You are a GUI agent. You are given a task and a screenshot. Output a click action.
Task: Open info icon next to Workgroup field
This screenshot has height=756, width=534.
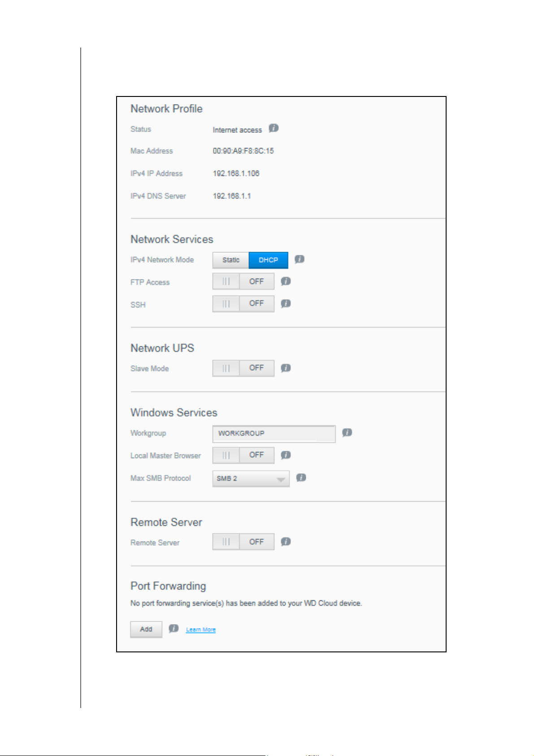pyautogui.click(x=347, y=433)
